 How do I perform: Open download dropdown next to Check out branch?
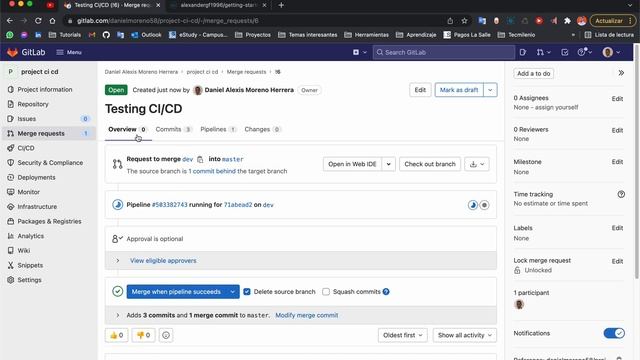[x=477, y=164]
